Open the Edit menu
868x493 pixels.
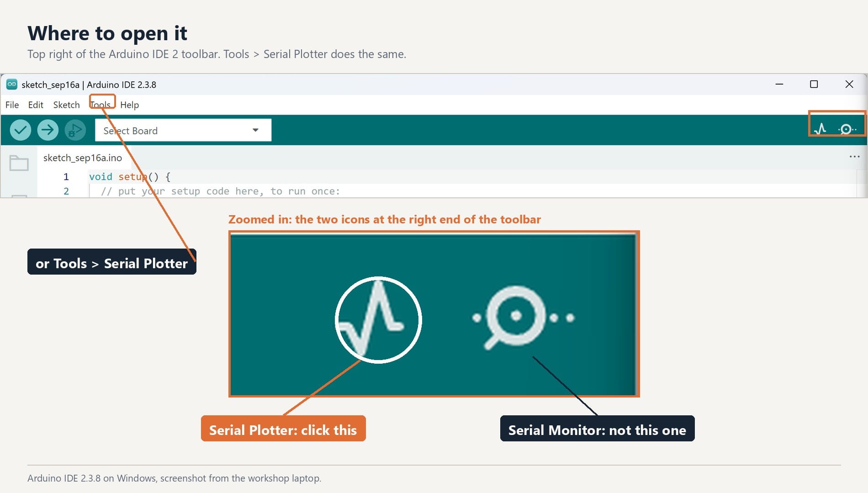coord(36,105)
